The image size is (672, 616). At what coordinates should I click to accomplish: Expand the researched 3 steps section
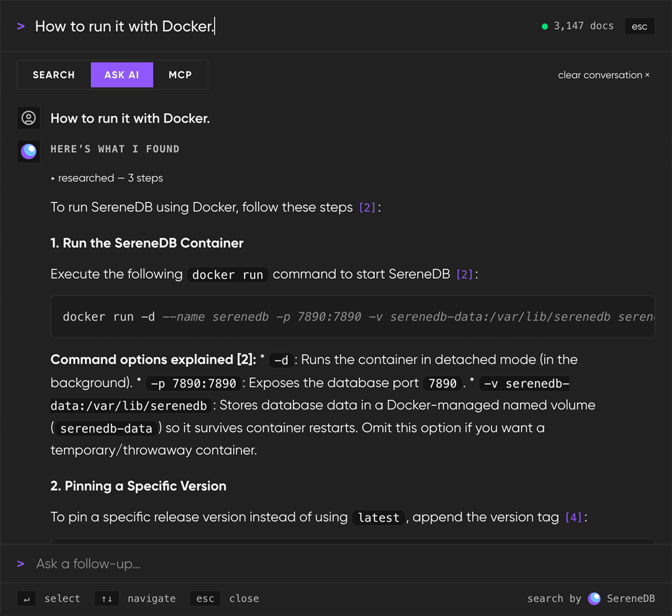(107, 178)
